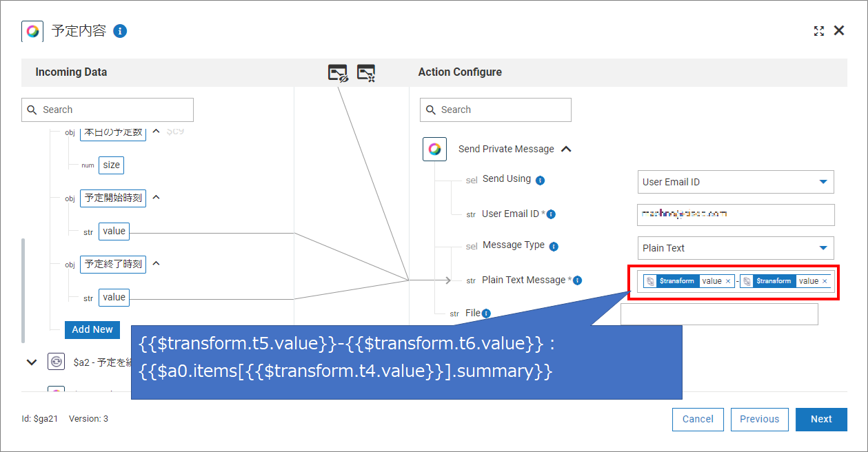
Task: Expand the $a2 action tree item
Action: pyautogui.click(x=31, y=362)
